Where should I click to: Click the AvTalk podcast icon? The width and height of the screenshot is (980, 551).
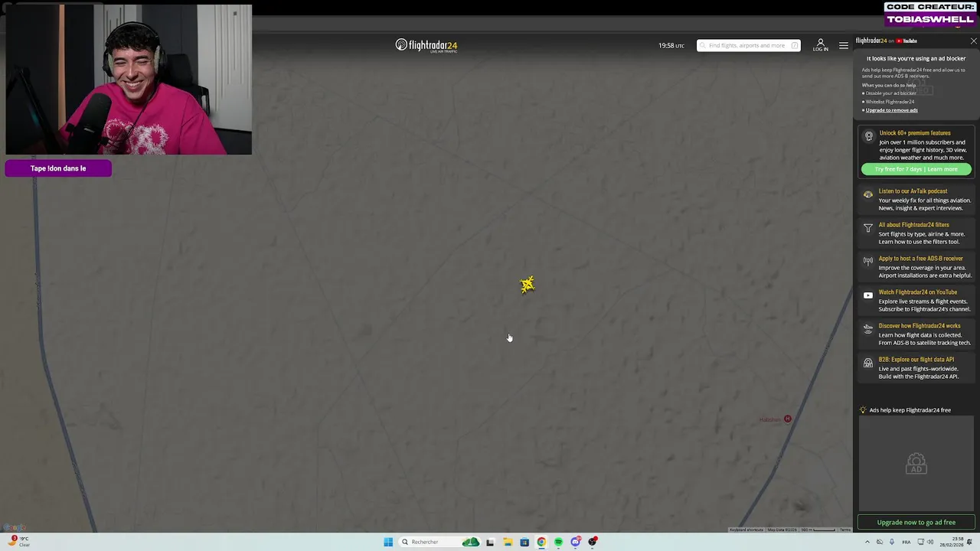[x=867, y=194]
